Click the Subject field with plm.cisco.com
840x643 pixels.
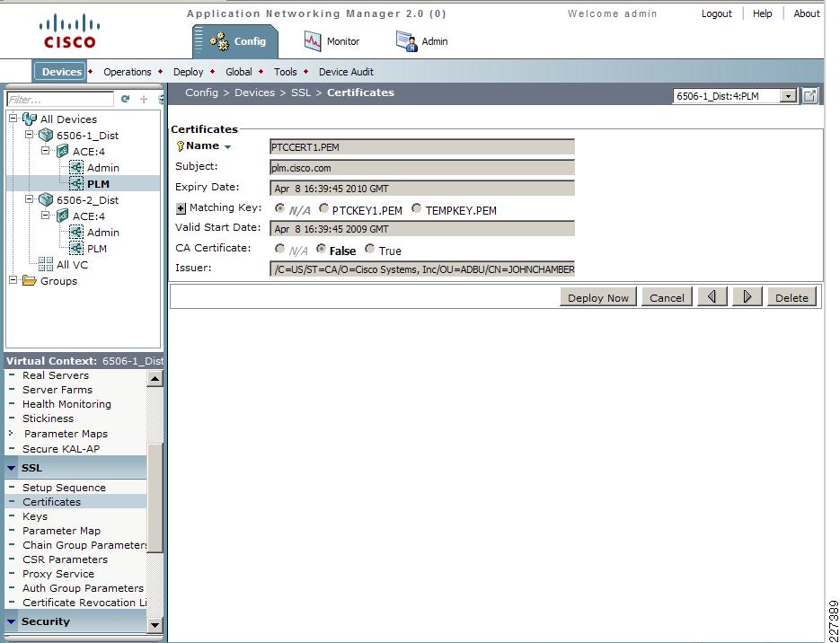pos(422,168)
